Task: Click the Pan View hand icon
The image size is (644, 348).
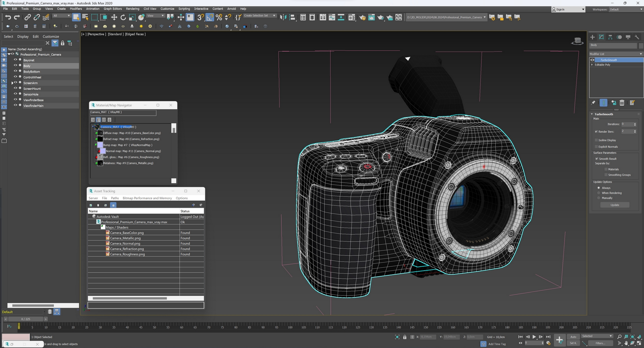Action: (626, 343)
